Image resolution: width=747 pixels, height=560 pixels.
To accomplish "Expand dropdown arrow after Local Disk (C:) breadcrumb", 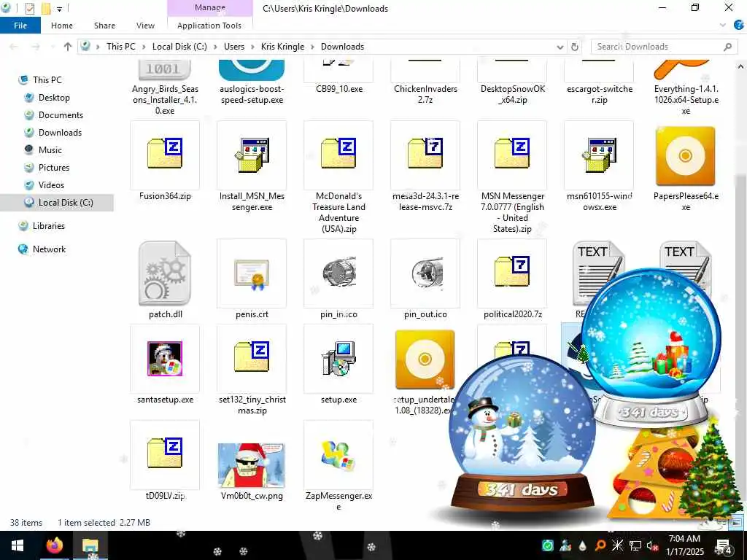I will pyautogui.click(x=215, y=47).
